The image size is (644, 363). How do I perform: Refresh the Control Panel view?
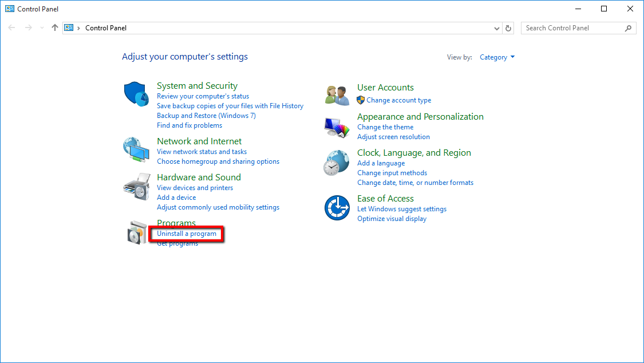508,28
